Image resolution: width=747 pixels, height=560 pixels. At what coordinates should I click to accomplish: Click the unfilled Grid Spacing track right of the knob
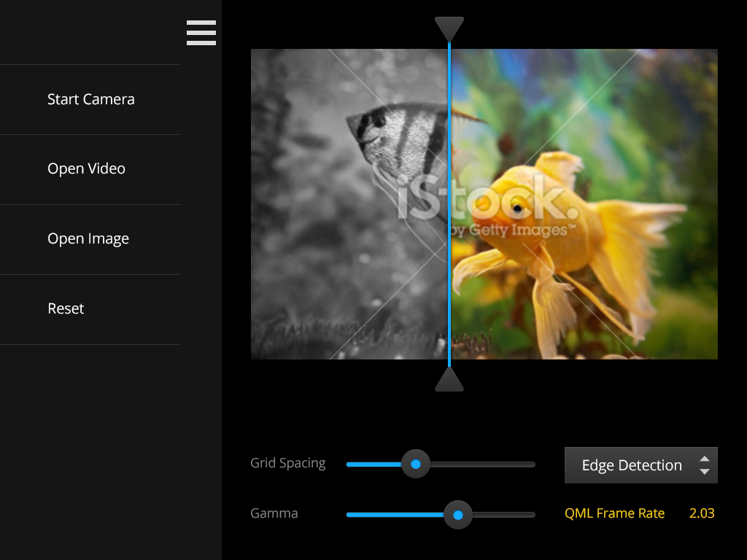tap(481, 464)
